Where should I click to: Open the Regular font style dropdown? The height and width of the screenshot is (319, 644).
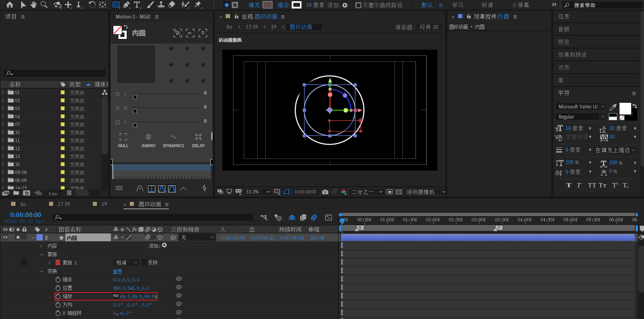pyautogui.click(x=581, y=117)
